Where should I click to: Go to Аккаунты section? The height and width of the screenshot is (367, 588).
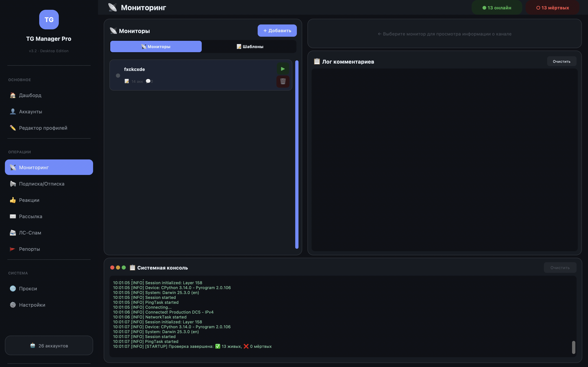tap(30, 112)
